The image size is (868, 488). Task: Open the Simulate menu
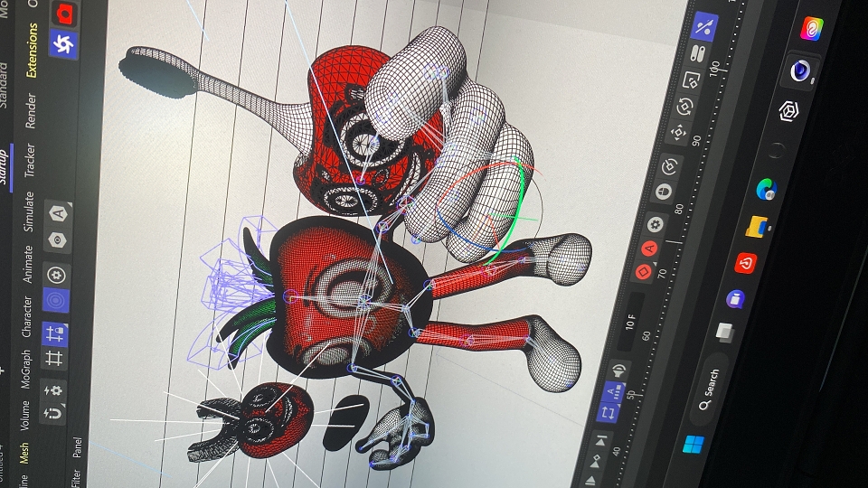coord(28,211)
